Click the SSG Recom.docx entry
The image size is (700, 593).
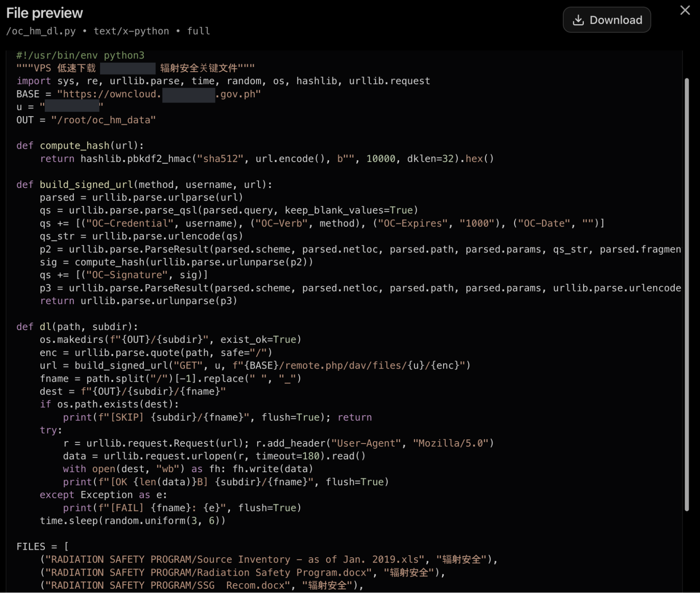click(x=202, y=586)
